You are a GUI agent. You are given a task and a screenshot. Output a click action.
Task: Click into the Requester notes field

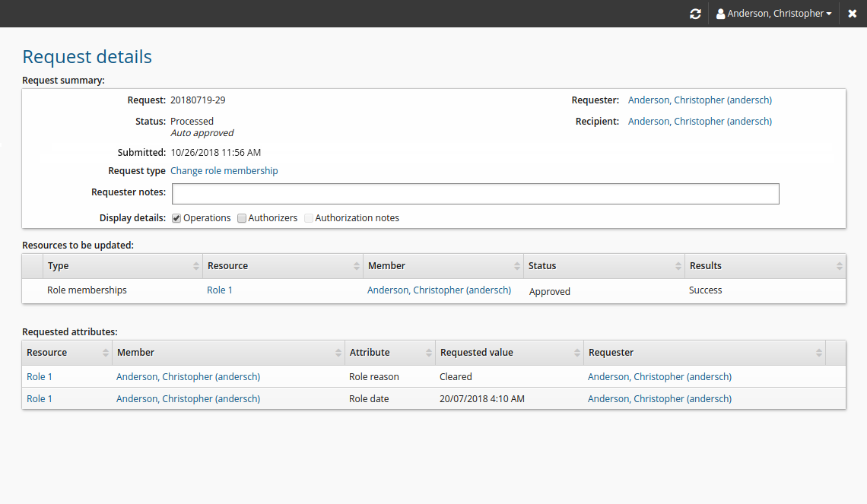(475, 194)
